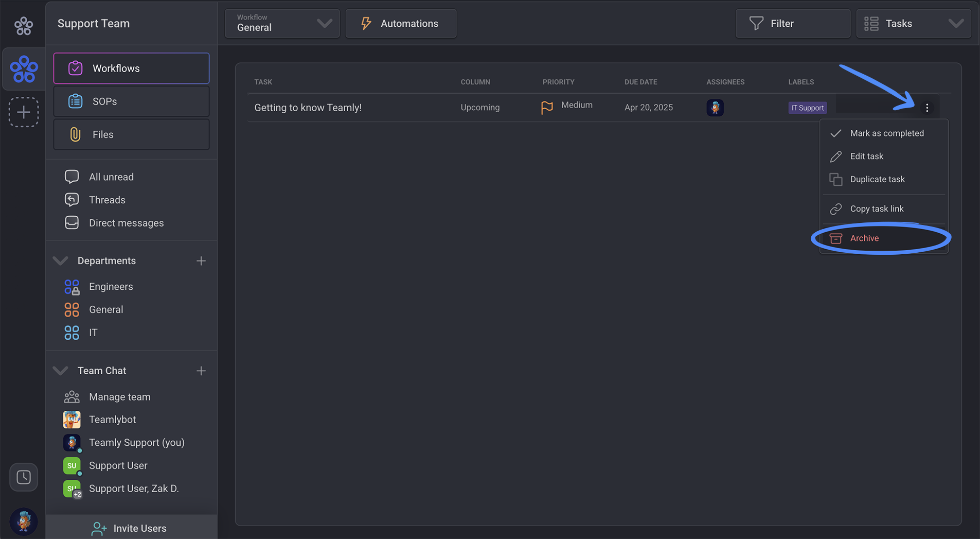This screenshot has height=539, width=980.
Task: Choose Mark as completed
Action: (883, 133)
